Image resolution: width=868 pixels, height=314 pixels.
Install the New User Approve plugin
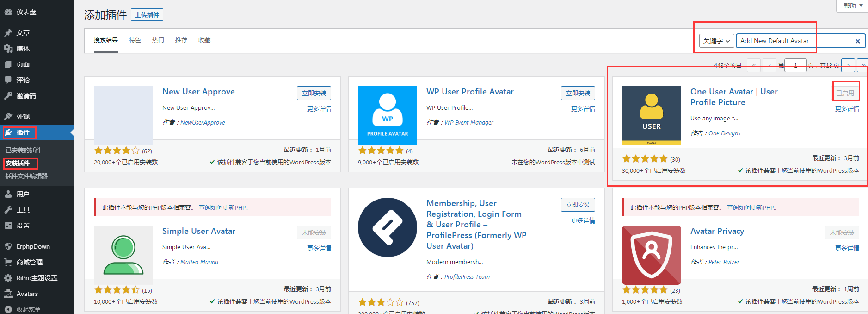314,93
